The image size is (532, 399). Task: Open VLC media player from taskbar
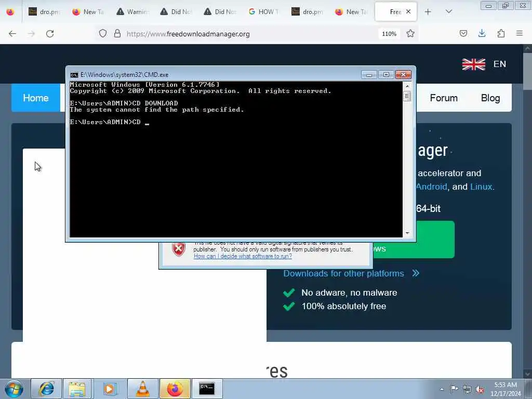[x=142, y=389]
